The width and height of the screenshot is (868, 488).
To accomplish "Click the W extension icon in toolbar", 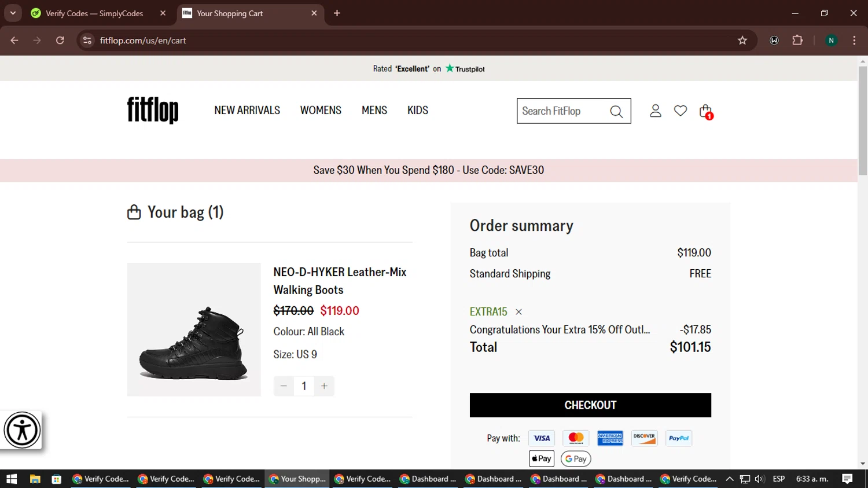I will coord(774,41).
